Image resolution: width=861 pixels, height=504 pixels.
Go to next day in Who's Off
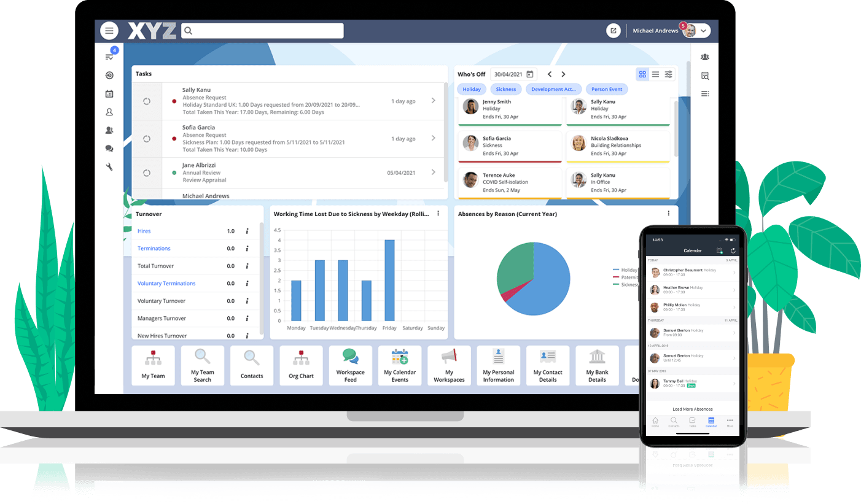coord(563,74)
